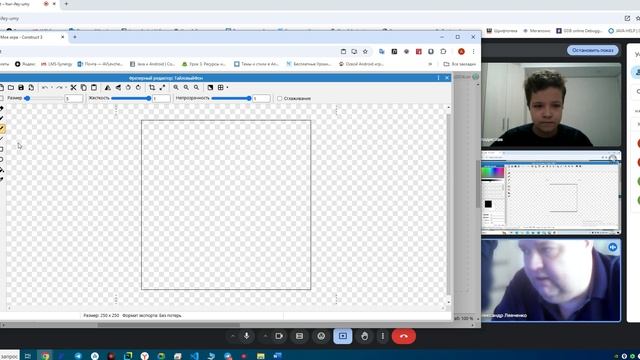The height and width of the screenshot is (360, 640).
Task: Select the rectangle tool
Action: (2, 149)
